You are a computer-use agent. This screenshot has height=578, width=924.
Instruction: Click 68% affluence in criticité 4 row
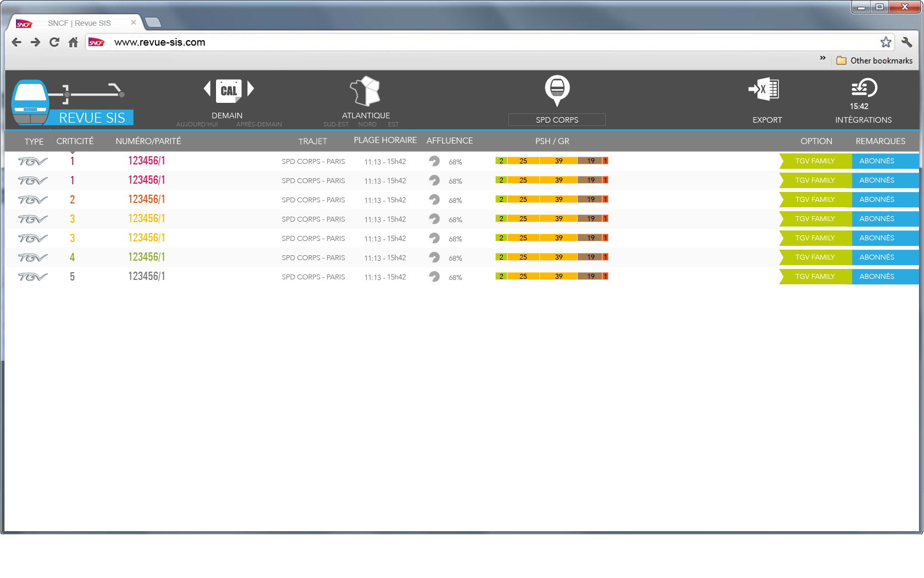point(455,258)
